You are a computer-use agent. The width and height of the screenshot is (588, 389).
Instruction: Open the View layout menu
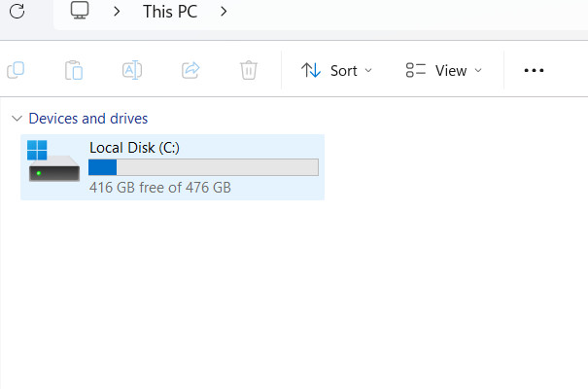pyautogui.click(x=443, y=71)
